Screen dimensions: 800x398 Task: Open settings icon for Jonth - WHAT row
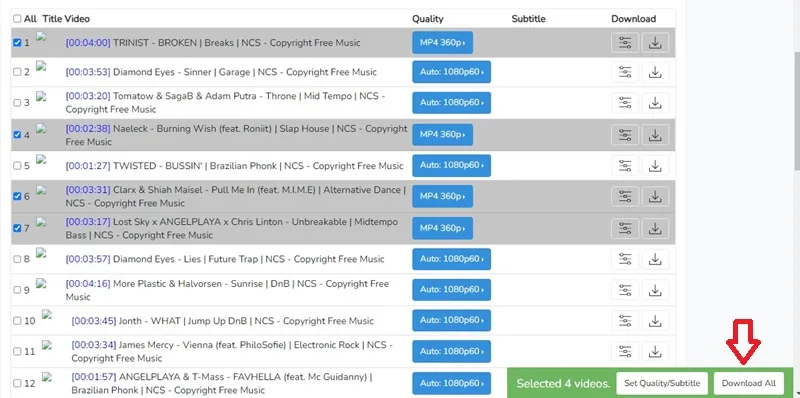click(625, 321)
